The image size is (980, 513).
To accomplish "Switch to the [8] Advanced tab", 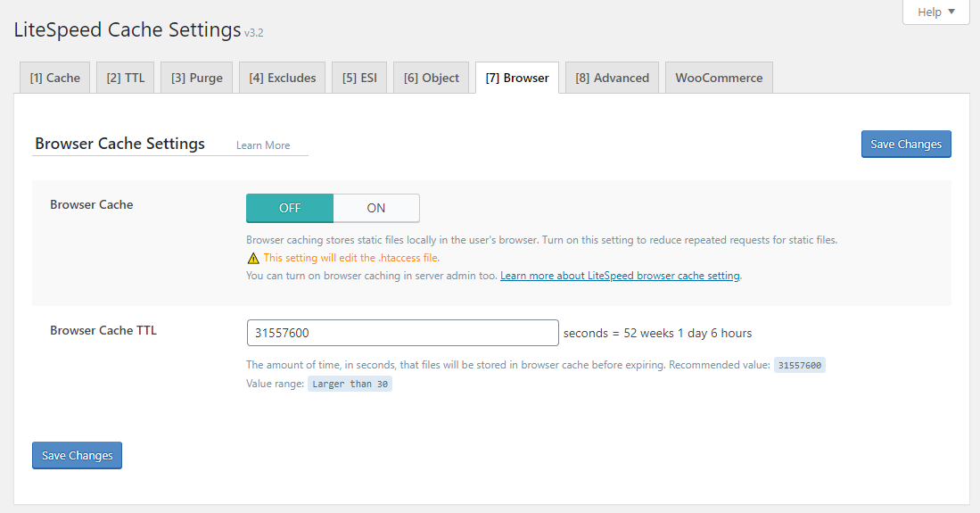I will 613,79.
